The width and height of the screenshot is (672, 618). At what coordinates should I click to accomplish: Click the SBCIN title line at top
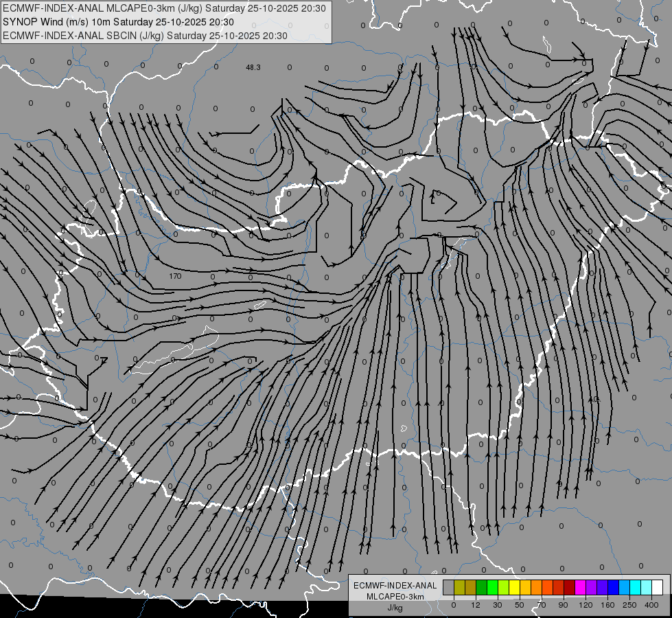(145, 36)
